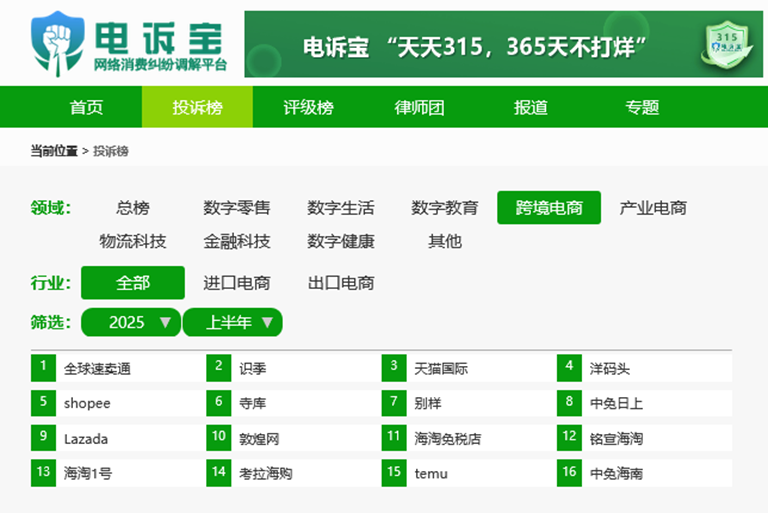This screenshot has width=768, height=513.
Task: Select the 物流科技 domain filter
Action: 133,241
